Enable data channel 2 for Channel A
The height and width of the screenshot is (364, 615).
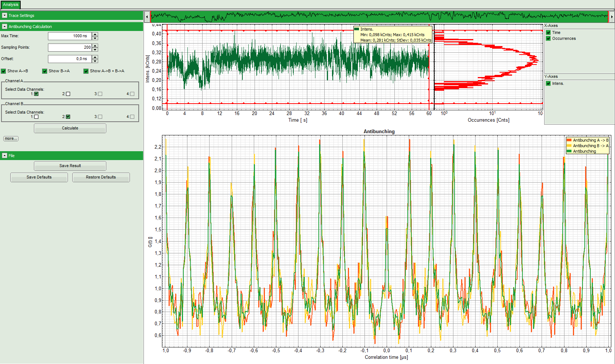coord(68,94)
